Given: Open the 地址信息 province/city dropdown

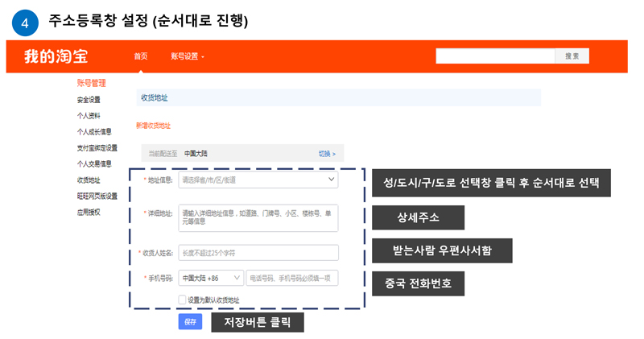Looking at the screenshot, I should pyautogui.click(x=258, y=180).
